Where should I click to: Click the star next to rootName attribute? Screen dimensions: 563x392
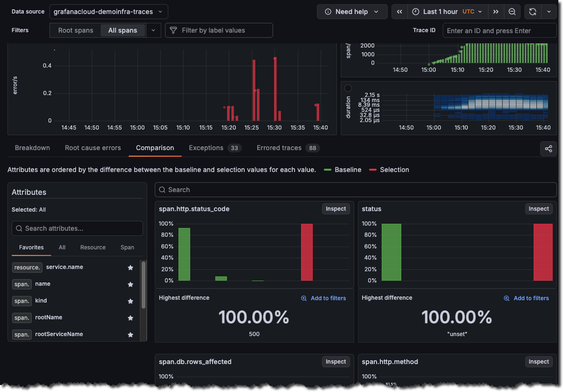[130, 318]
